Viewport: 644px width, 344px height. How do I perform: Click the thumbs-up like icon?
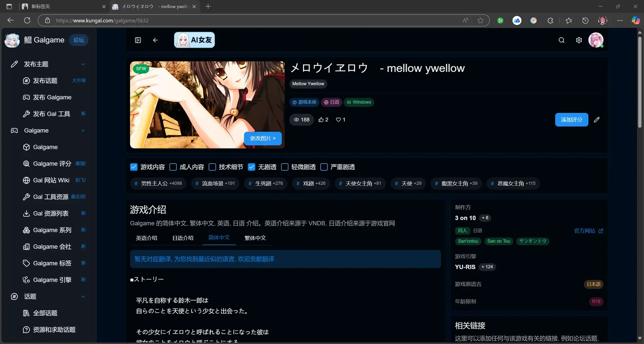tap(321, 120)
